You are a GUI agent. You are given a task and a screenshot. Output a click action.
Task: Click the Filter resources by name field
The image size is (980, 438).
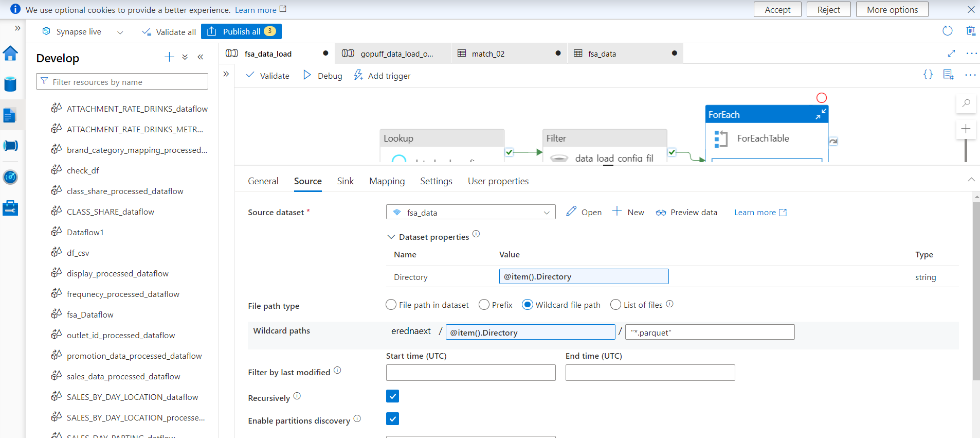coord(122,81)
